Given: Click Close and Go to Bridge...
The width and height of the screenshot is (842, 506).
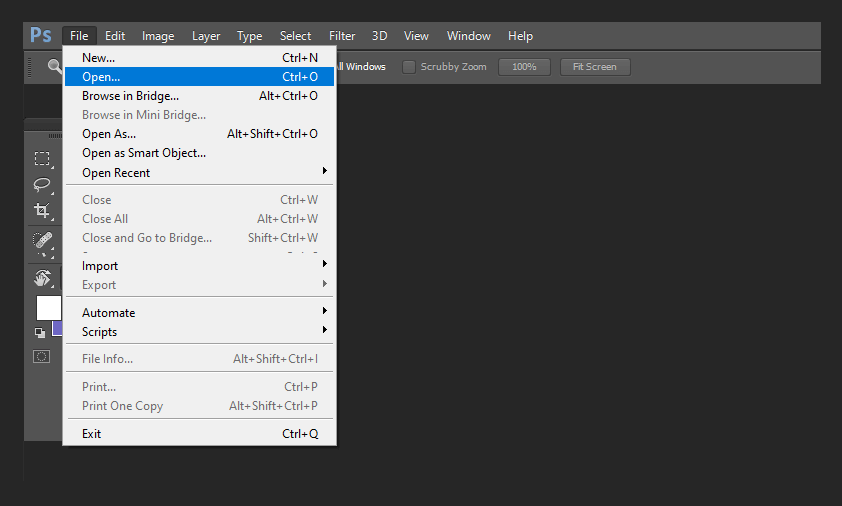Looking at the screenshot, I should click(x=199, y=238).
